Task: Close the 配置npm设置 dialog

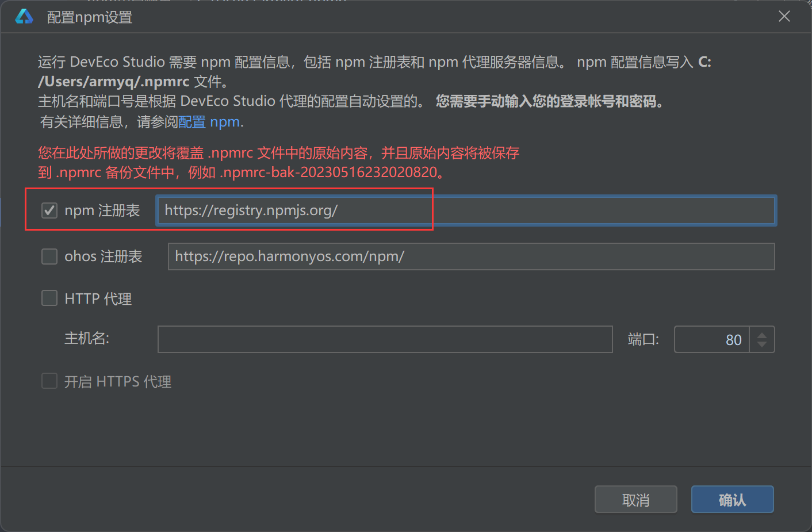Action: (x=784, y=17)
